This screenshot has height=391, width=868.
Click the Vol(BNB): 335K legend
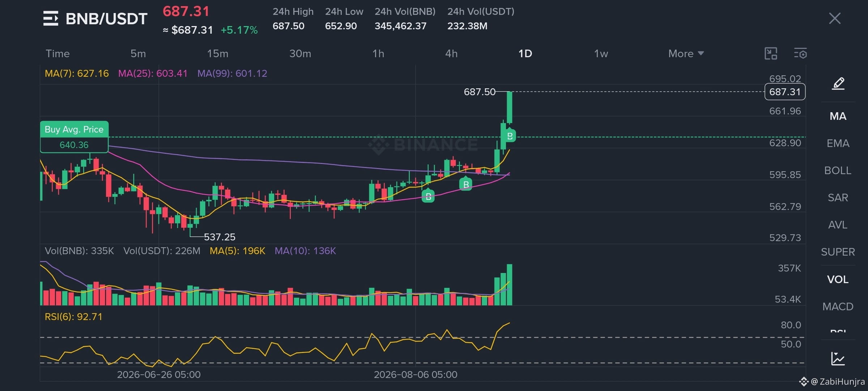tap(79, 251)
